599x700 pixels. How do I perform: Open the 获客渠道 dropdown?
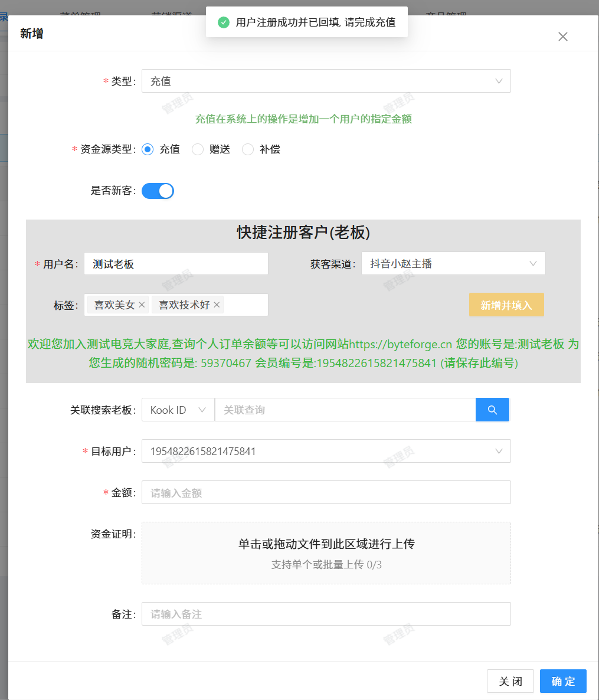point(453,263)
